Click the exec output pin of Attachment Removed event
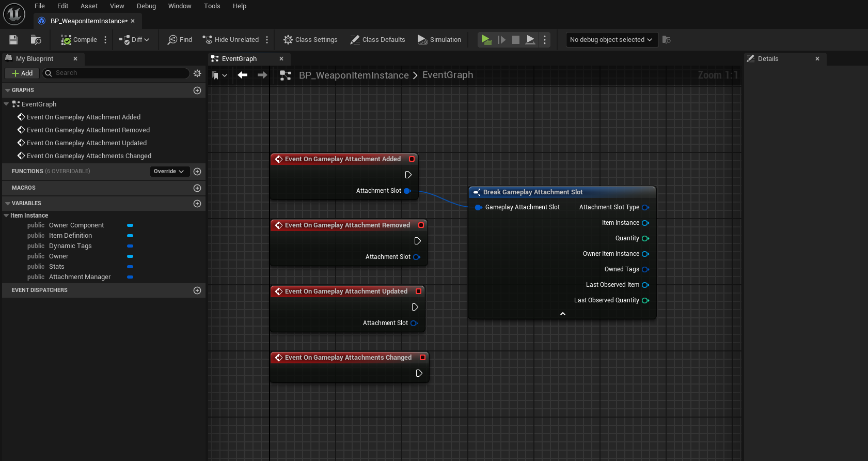 pyautogui.click(x=418, y=241)
